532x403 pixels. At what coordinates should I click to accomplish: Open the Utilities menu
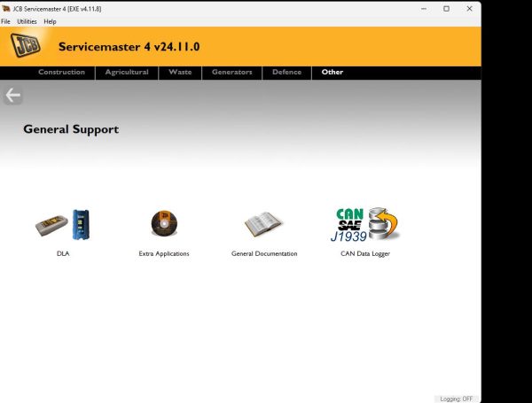click(x=27, y=21)
